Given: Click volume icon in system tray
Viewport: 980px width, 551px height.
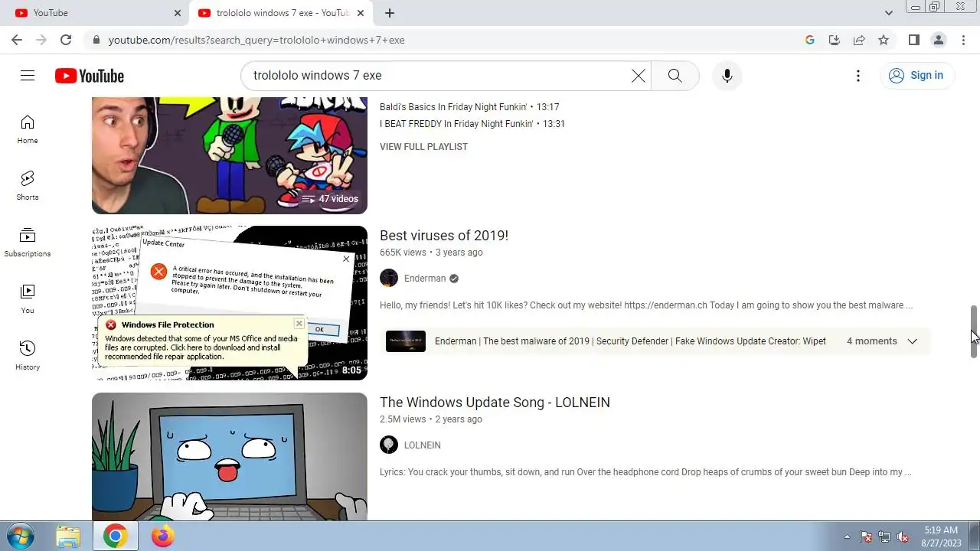Looking at the screenshot, I should (x=903, y=536).
